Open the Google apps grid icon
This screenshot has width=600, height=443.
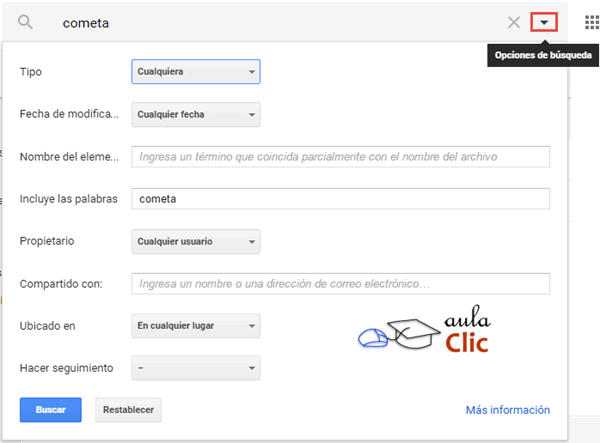click(x=591, y=22)
